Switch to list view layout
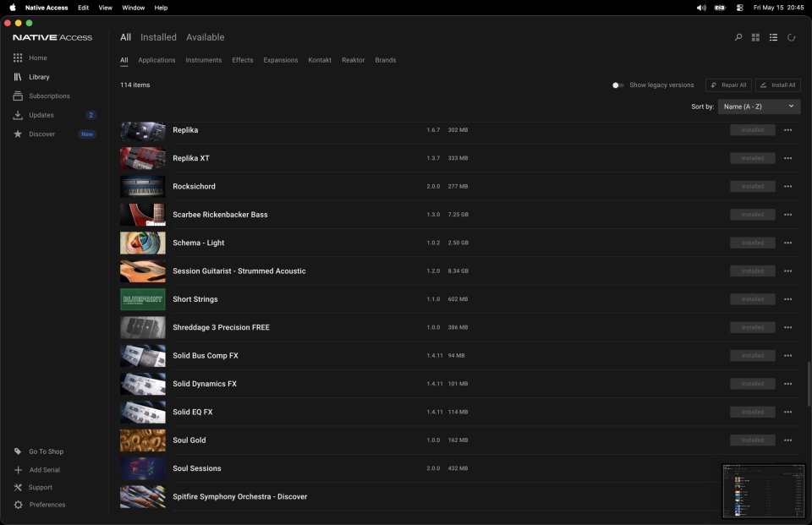This screenshot has height=525, width=812. point(773,37)
